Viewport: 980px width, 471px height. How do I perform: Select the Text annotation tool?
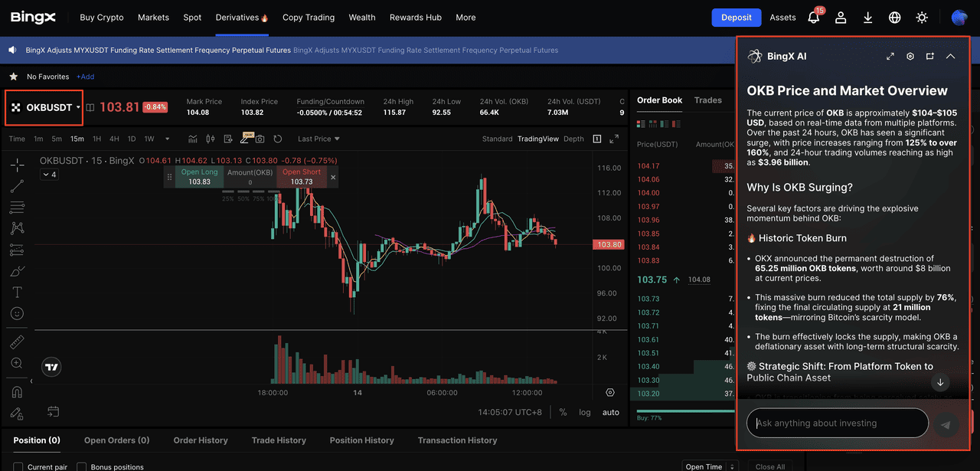17,293
